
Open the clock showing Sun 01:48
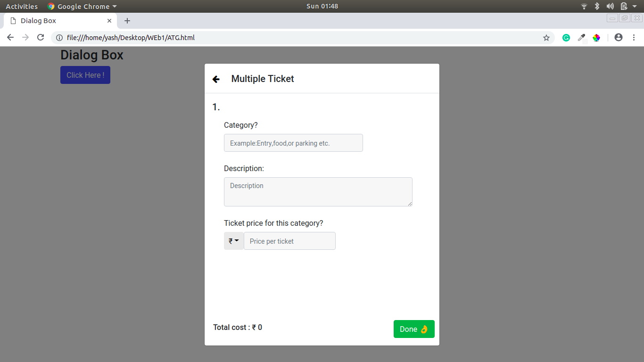point(322,6)
